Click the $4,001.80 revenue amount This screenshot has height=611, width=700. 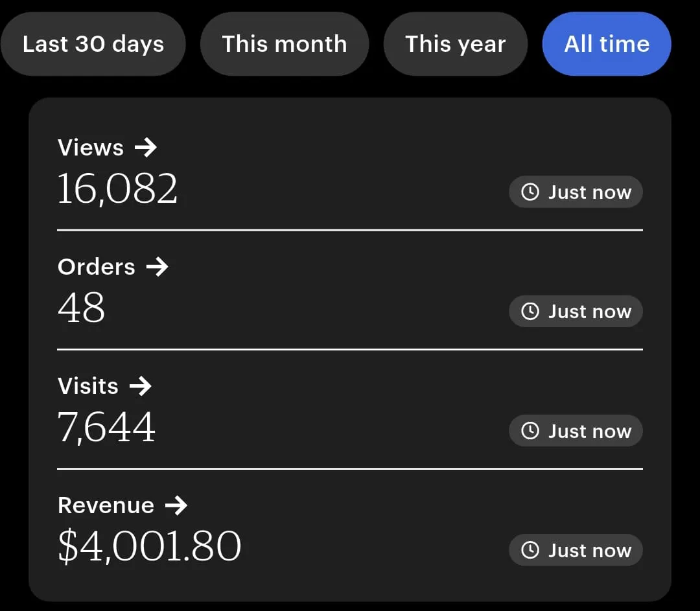click(149, 547)
